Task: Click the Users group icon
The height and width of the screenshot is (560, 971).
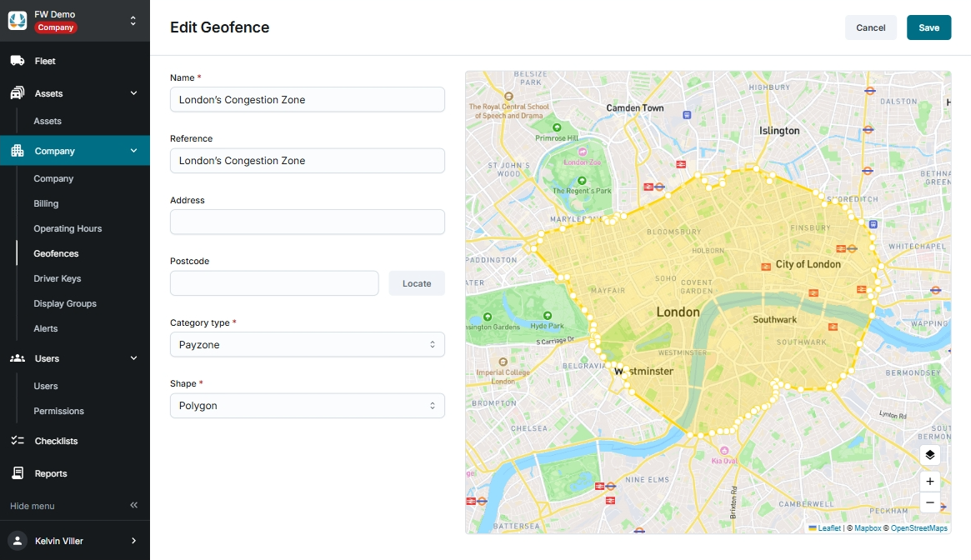Action: pyautogui.click(x=18, y=358)
